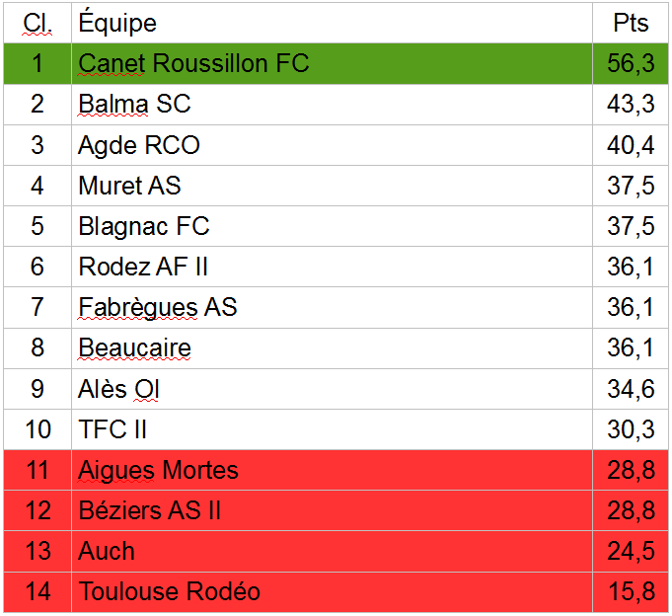The image size is (672, 616).
Task: Select the Toulouse Rodéo team cell
Action: point(169,591)
